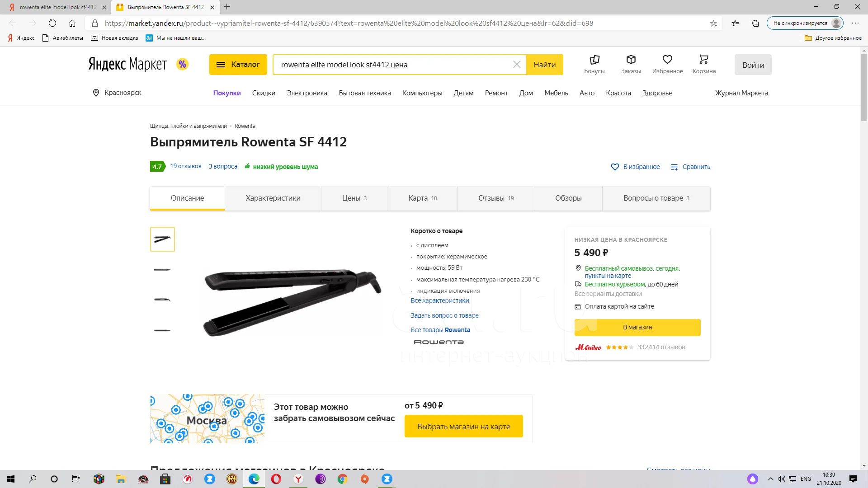Click inside the search input field
This screenshot has width=868, height=488.
click(x=393, y=65)
